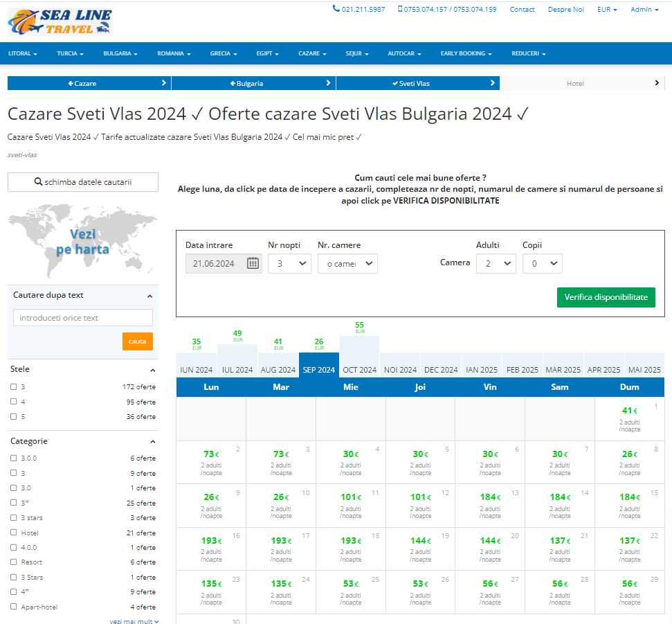Open the EUR currency dropdown
This screenshot has height=624, width=672.
coord(607,10)
